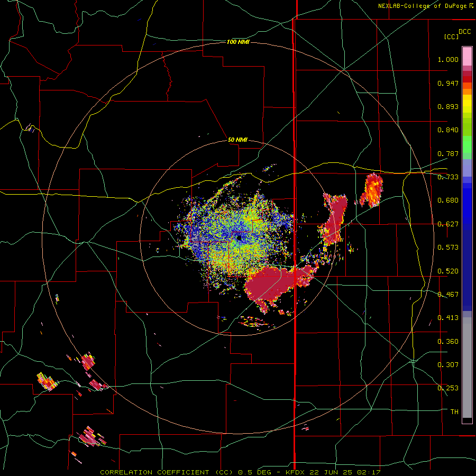Click the 50 NMI range ring label
Image resolution: width=476 pixels, height=476 pixels.
[x=237, y=140]
